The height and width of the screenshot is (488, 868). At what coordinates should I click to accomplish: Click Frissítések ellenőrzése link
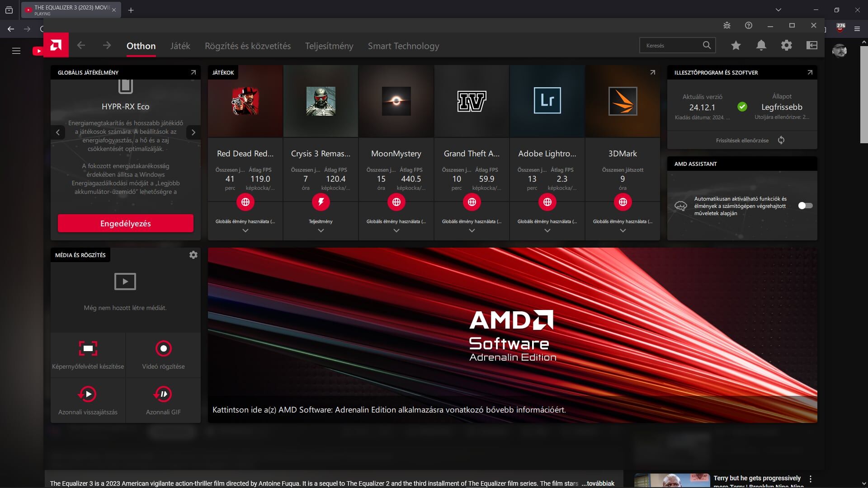point(742,141)
